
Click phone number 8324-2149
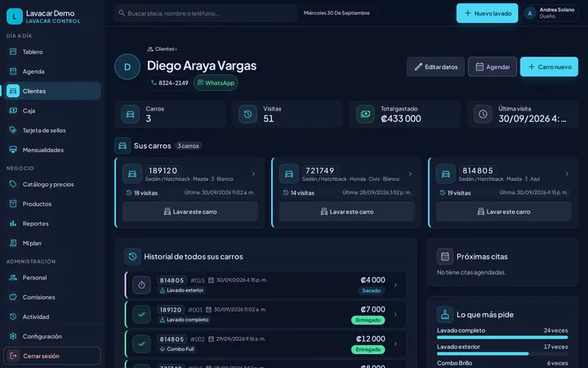pyautogui.click(x=169, y=83)
